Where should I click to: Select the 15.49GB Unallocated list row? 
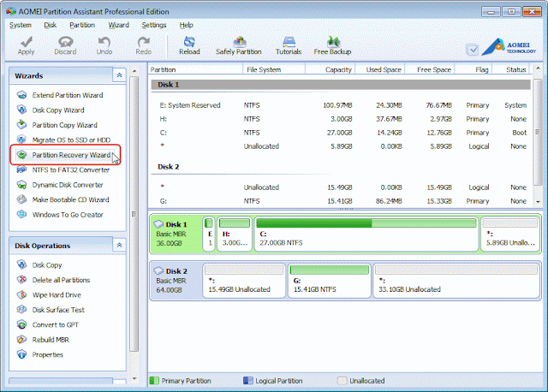[341, 187]
